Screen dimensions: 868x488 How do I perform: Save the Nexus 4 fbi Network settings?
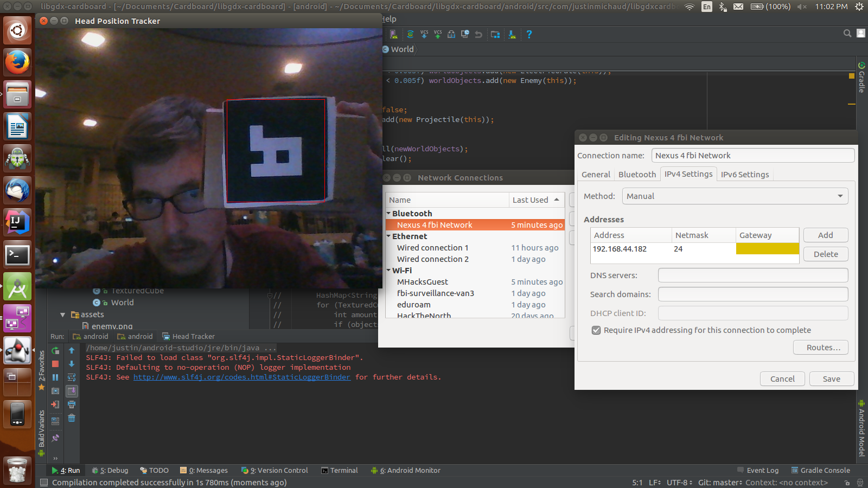[x=832, y=379]
